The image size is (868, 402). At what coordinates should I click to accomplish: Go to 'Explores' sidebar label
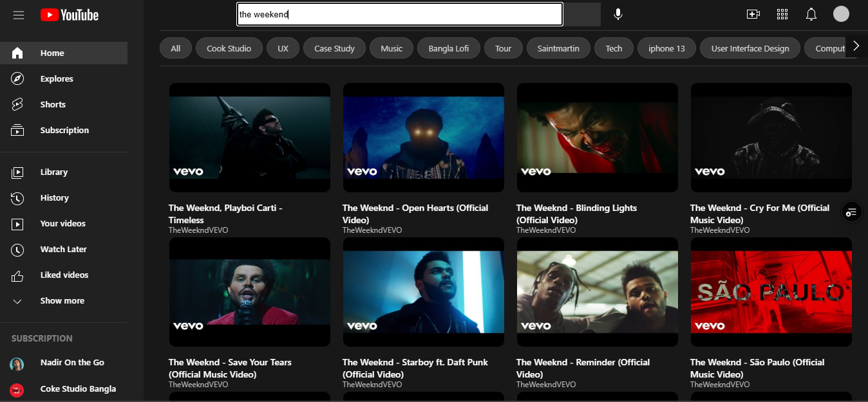pos(57,79)
